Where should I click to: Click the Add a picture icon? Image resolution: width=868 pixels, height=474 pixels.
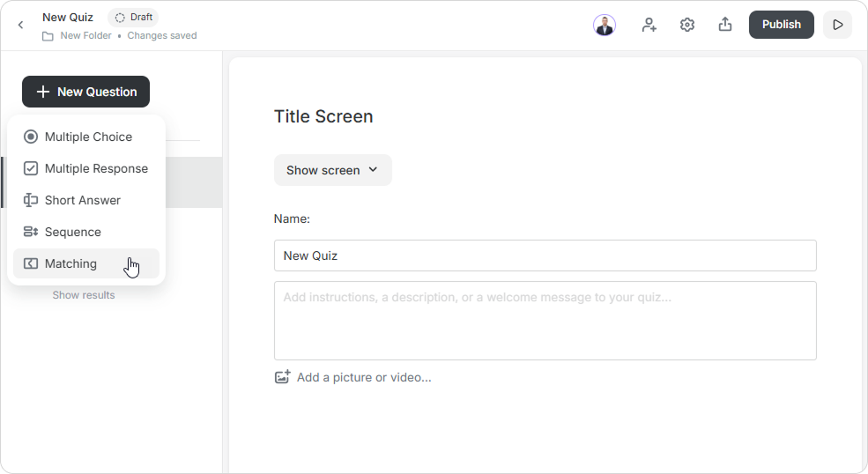[282, 377]
